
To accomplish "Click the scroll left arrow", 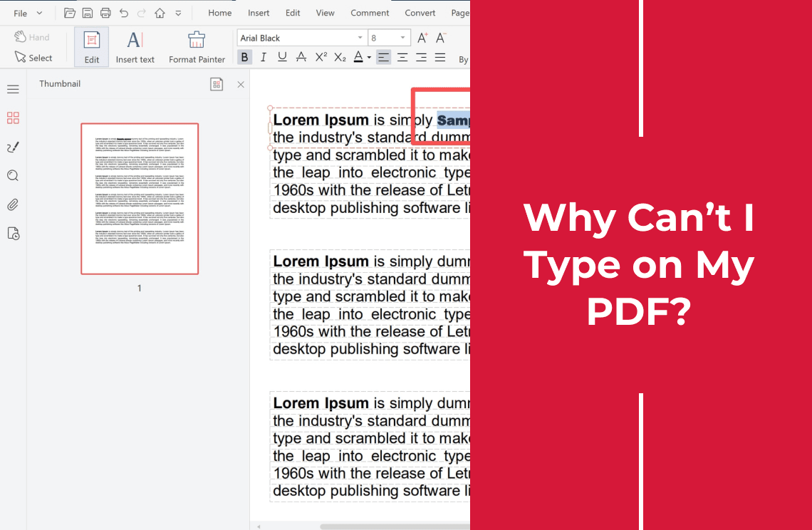I will [x=259, y=526].
